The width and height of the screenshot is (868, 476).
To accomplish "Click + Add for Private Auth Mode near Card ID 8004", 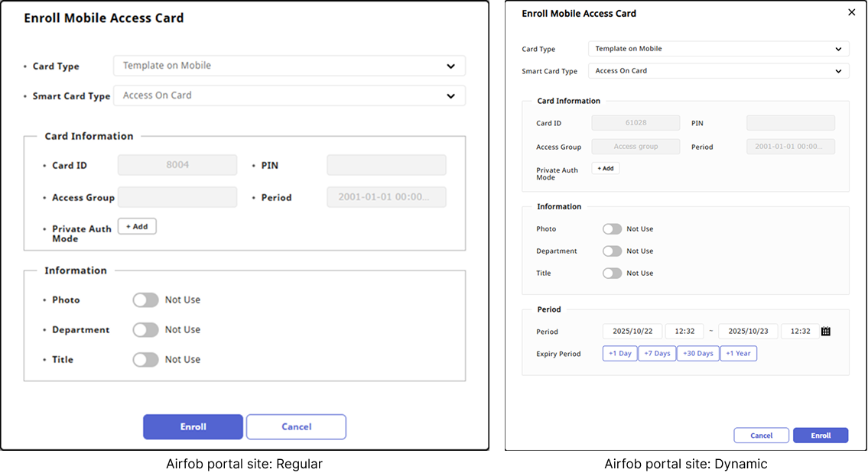I will pyautogui.click(x=137, y=226).
